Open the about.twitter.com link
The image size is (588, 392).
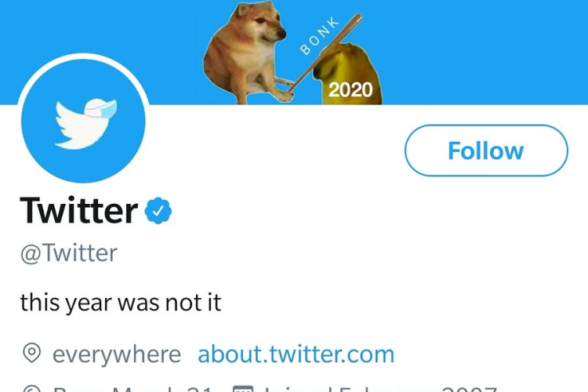pyautogui.click(x=296, y=354)
